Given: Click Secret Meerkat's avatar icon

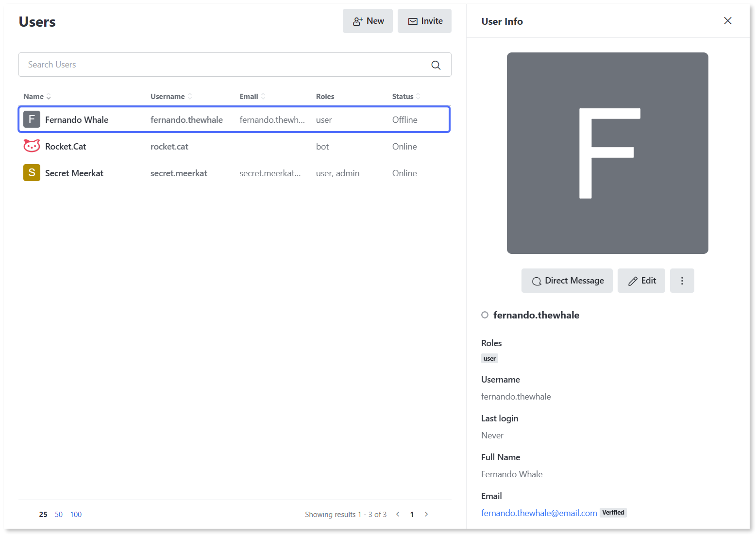Looking at the screenshot, I should (32, 173).
